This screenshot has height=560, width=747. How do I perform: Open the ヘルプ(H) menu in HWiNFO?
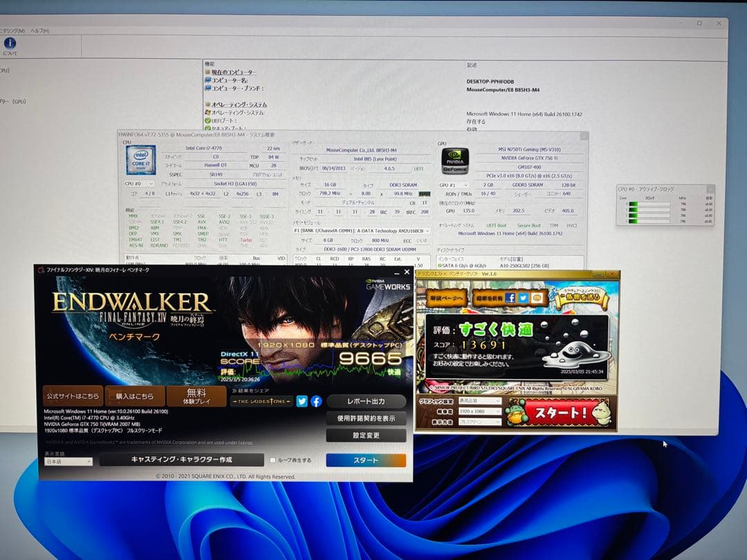40,30
